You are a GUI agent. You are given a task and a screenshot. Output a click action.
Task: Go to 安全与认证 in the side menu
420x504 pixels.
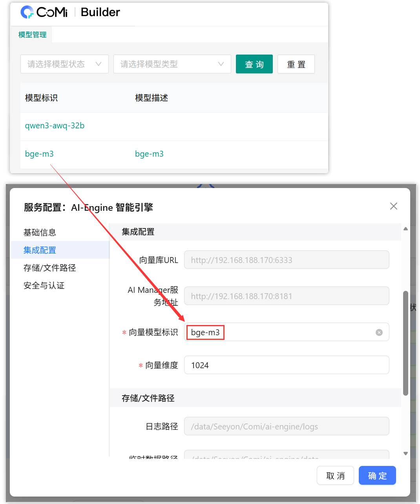pyautogui.click(x=44, y=285)
